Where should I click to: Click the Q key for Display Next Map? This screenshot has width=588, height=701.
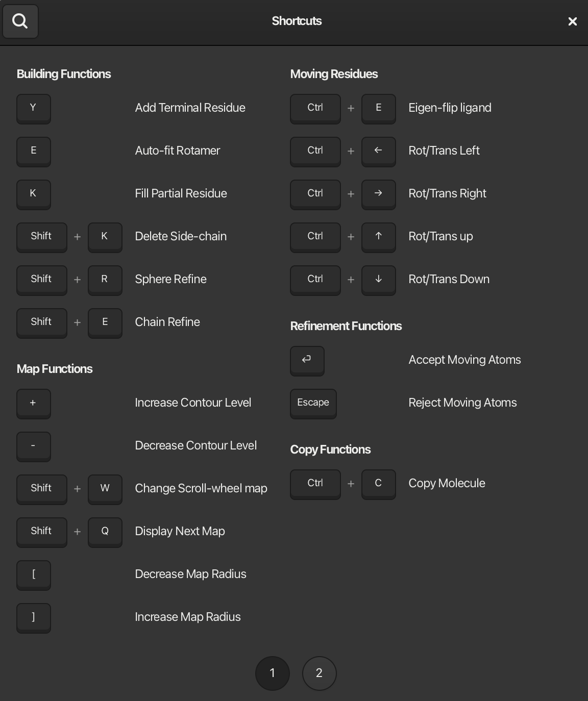[105, 532]
